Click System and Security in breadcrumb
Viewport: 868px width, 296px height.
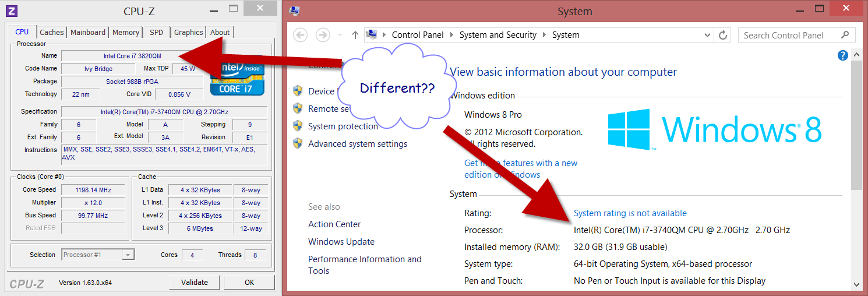coord(498,35)
